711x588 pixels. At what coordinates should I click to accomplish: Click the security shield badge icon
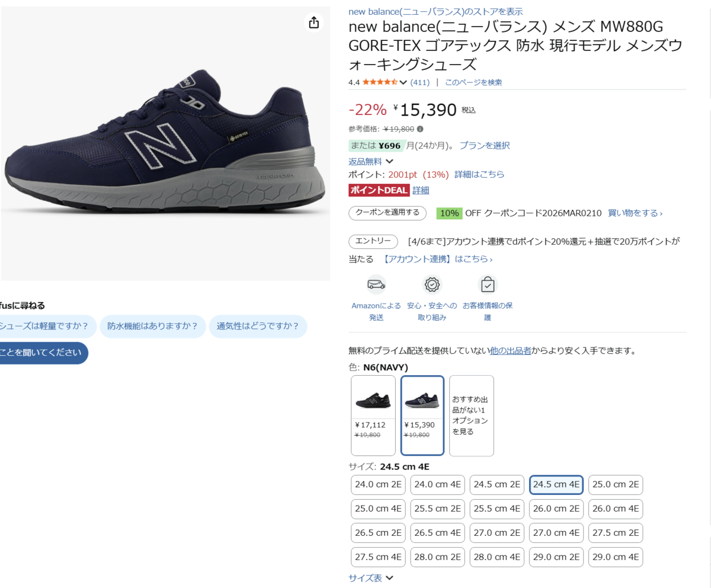pyautogui.click(x=432, y=285)
